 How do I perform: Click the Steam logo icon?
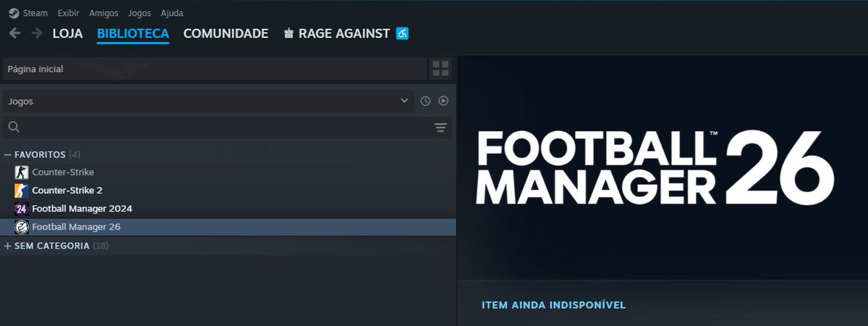(14, 13)
